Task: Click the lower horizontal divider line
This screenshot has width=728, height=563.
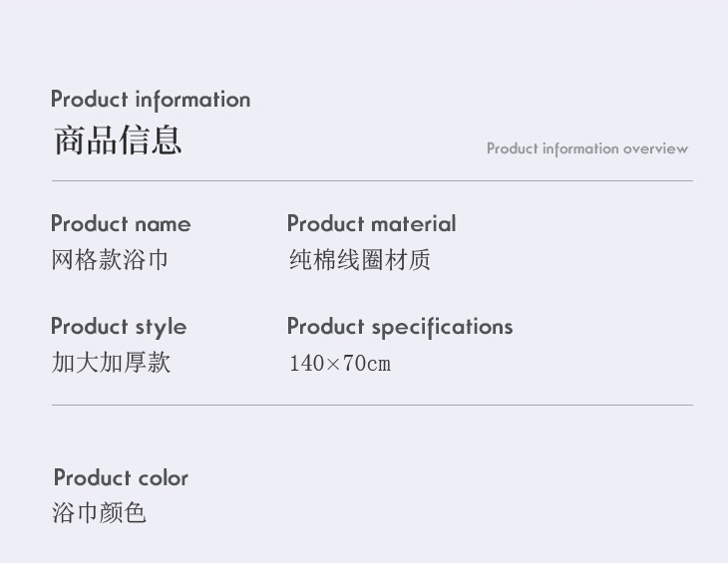Action: pyautogui.click(x=372, y=406)
